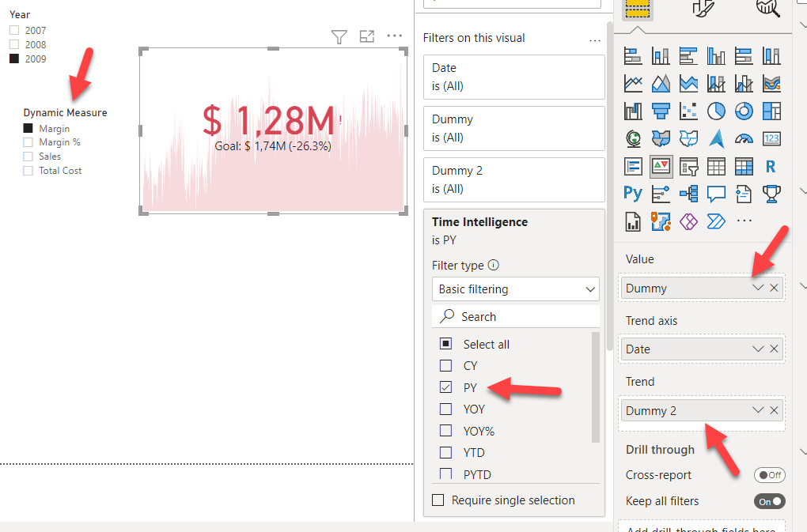Select Total Cost in Dynamic Measure slicer
The image size is (807, 532).
tap(28, 171)
